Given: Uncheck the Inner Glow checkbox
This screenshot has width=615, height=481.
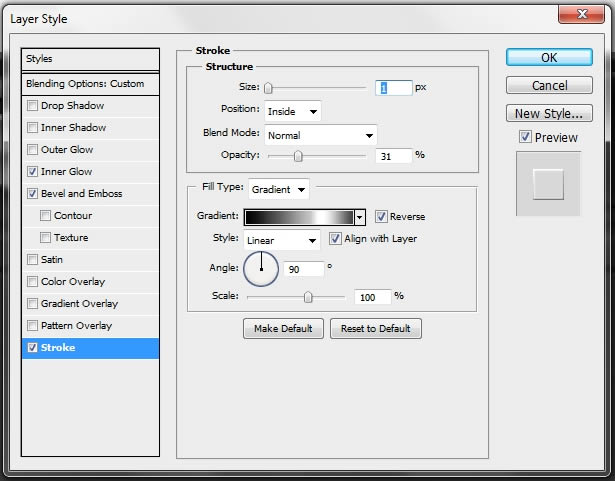Looking at the screenshot, I should [x=32, y=171].
